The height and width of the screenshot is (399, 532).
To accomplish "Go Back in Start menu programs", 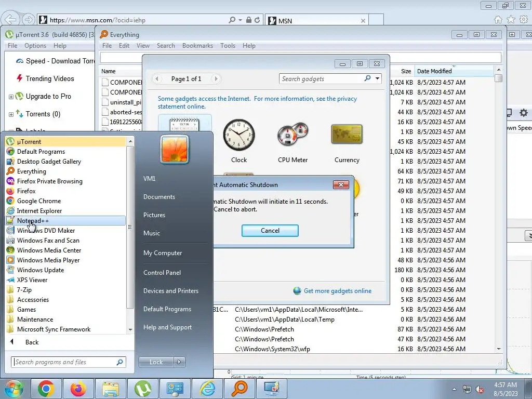I will click(32, 342).
